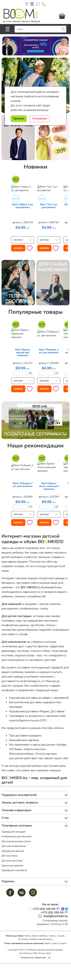
Task: Add Next/Майка to favorites with heart
Action: click(x=30, y=248)
